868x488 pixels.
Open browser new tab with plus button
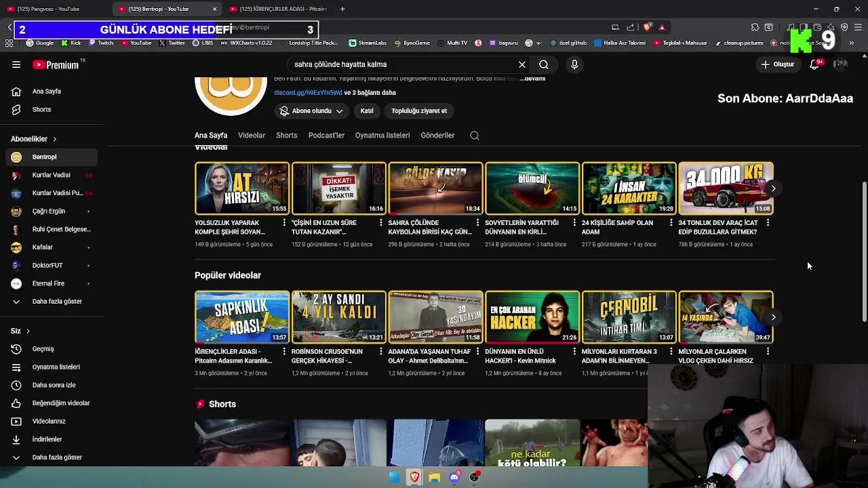342,9
